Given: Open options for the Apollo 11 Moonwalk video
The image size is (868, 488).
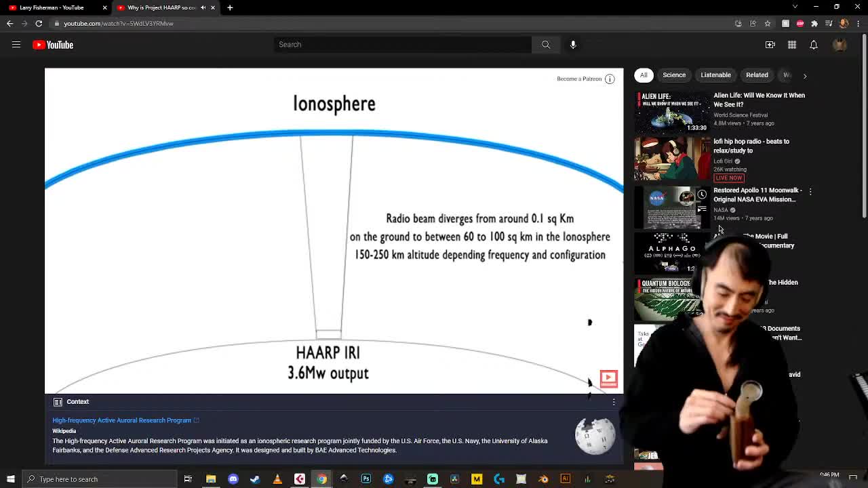Looking at the screenshot, I should pos(810,192).
